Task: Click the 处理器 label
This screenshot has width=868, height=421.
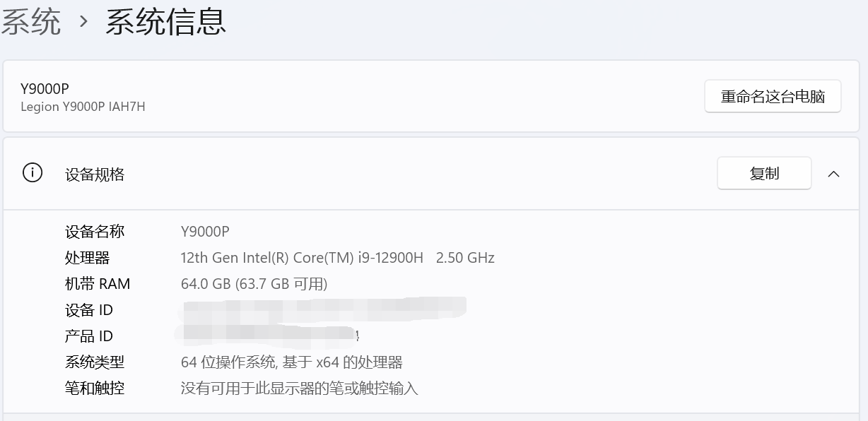Action: coord(88,258)
